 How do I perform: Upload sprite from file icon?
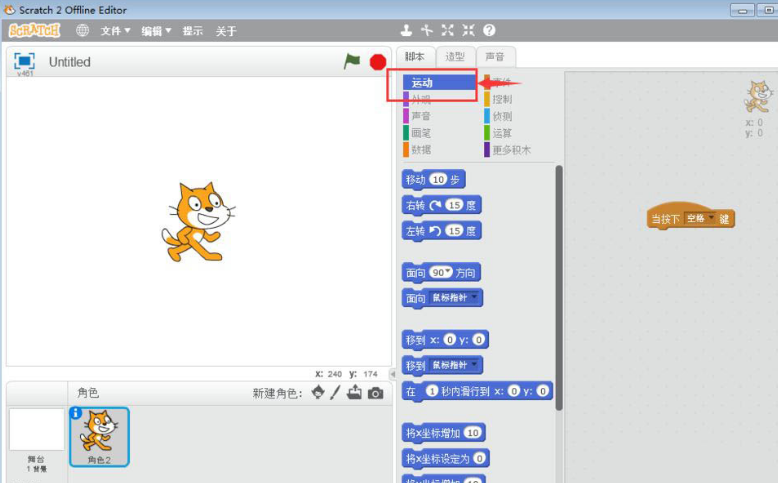point(354,392)
